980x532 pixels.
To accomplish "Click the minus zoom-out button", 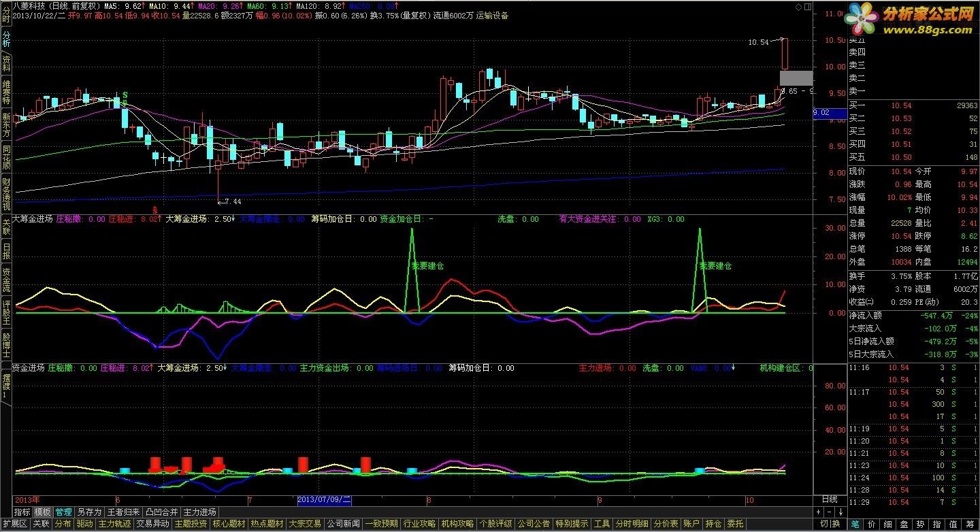I will 829,512.
